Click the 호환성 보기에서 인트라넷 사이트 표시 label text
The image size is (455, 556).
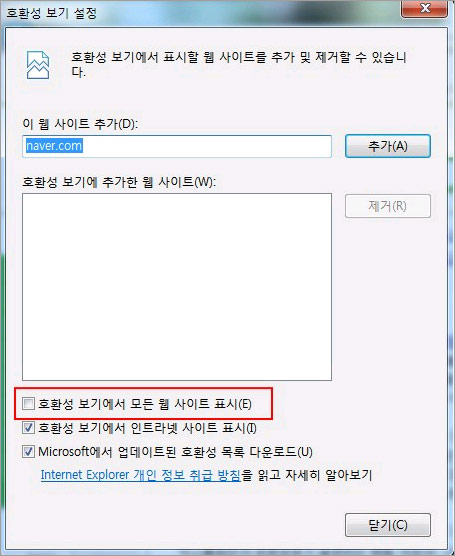coord(147,428)
